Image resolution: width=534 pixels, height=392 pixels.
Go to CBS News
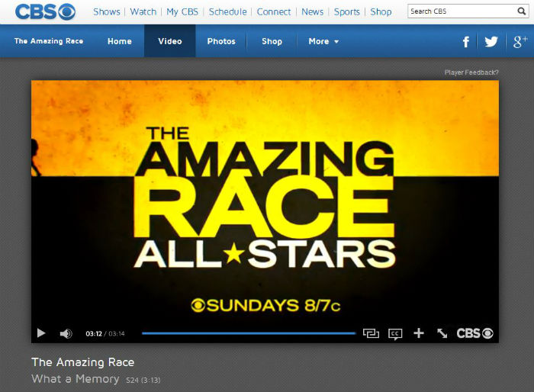312,11
